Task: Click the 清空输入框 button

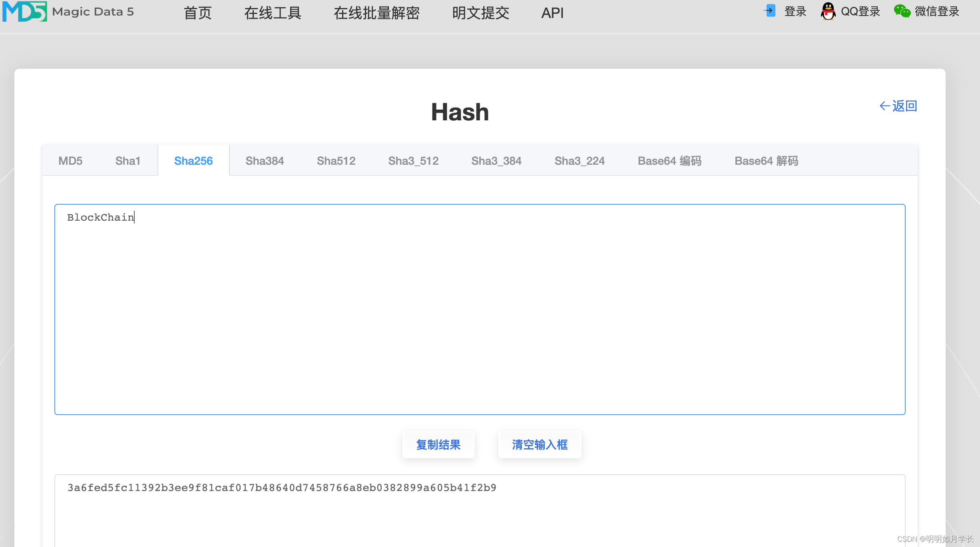Action: point(540,445)
